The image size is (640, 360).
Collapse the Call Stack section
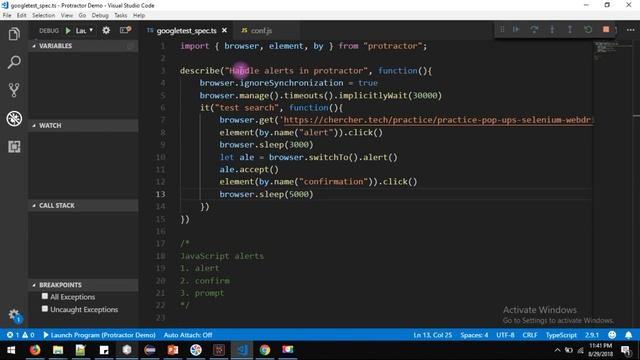pos(83,205)
